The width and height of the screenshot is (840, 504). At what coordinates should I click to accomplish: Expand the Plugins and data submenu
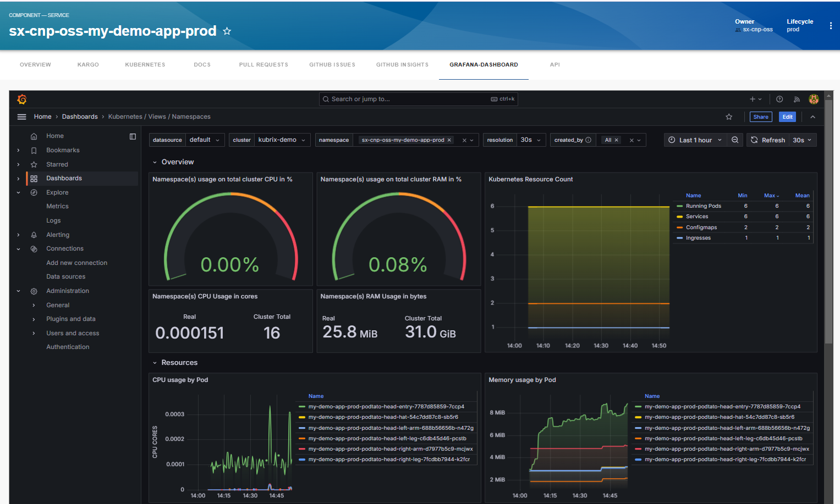(34, 319)
